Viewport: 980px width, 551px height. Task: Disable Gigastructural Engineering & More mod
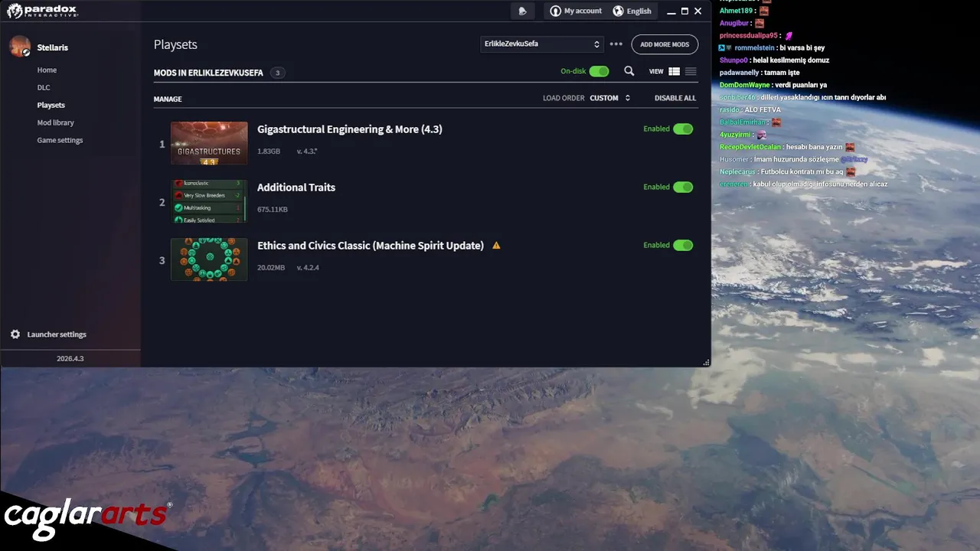[683, 129]
